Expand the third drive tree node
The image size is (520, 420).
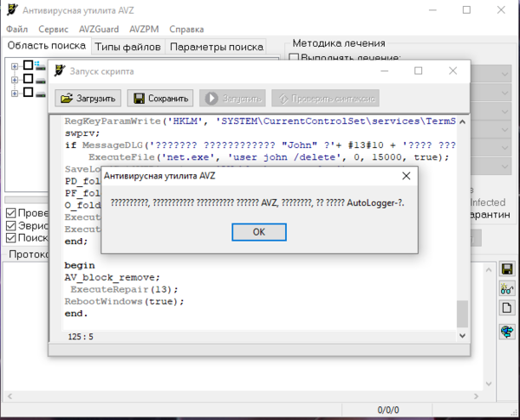(x=14, y=94)
